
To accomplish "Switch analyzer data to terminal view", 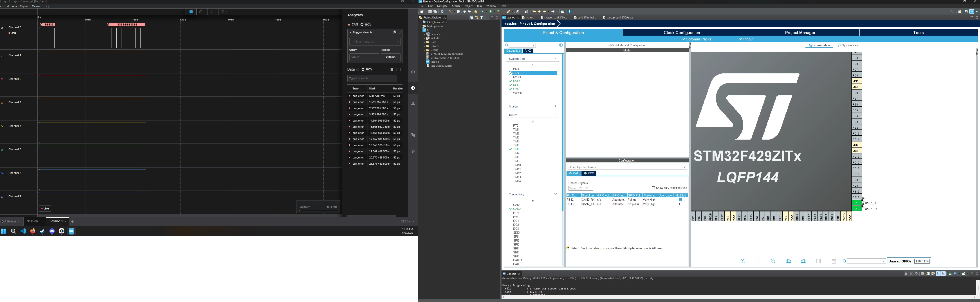I will [399, 69].
